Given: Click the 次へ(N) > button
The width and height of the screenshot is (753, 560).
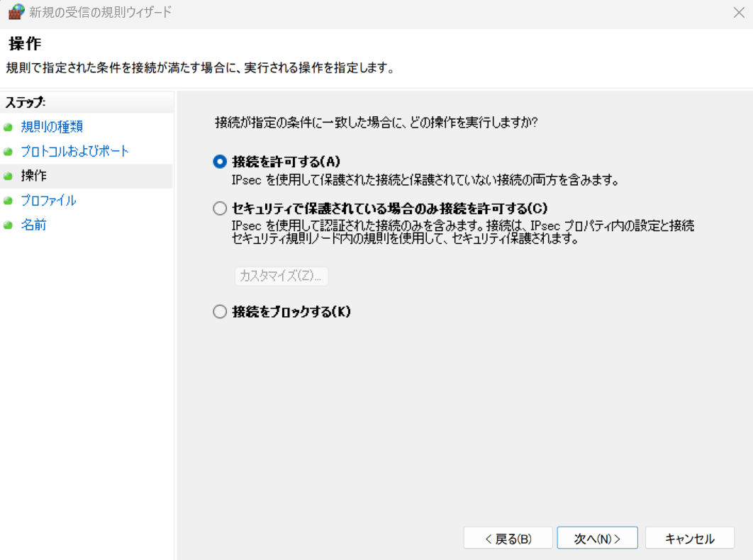Looking at the screenshot, I should coord(597,539).
